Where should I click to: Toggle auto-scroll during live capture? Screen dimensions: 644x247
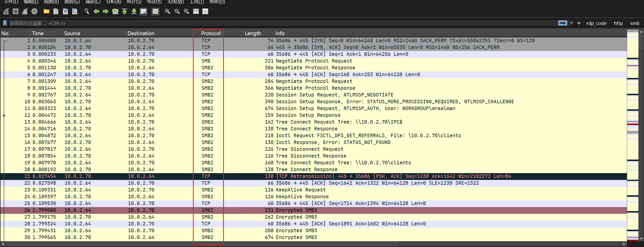pyautogui.click(x=143, y=11)
